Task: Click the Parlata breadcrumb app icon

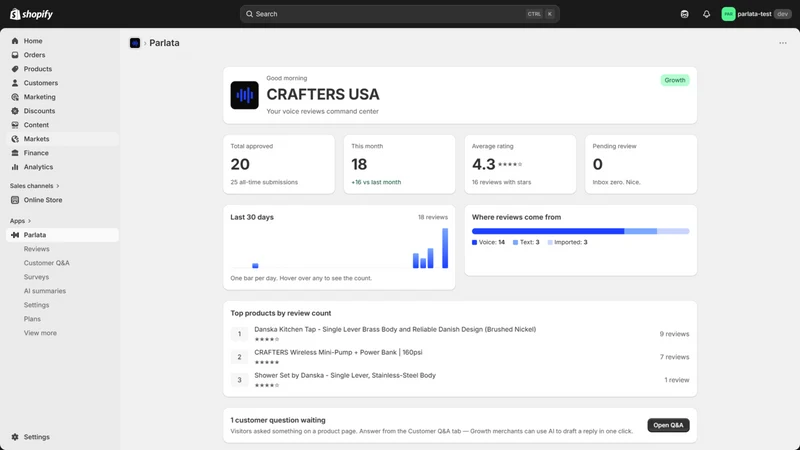Action: pyautogui.click(x=135, y=43)
